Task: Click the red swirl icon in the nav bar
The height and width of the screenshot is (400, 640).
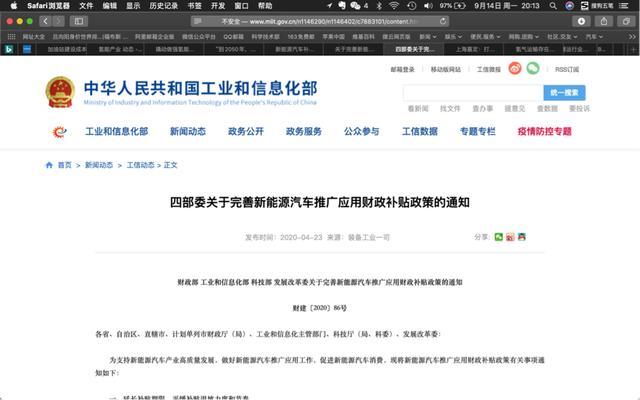Action: click(60, 131)
